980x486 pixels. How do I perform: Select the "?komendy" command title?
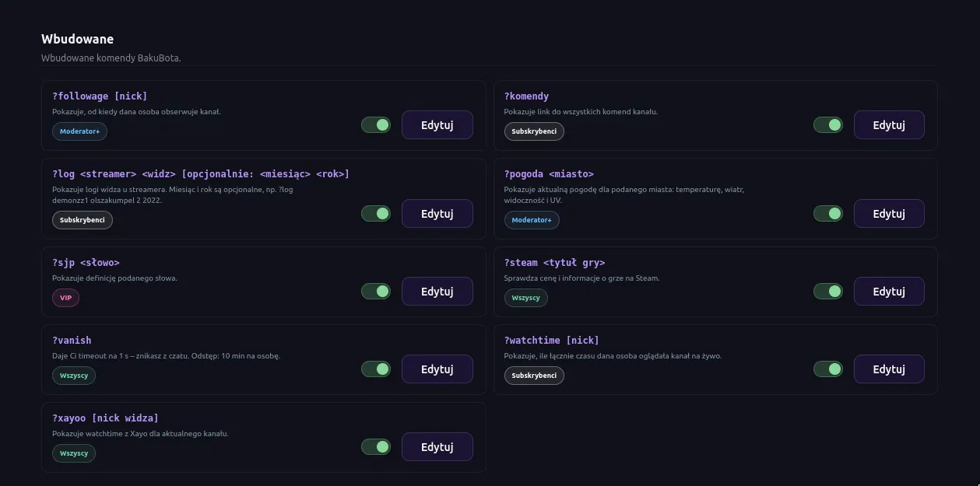click(526, 96)
